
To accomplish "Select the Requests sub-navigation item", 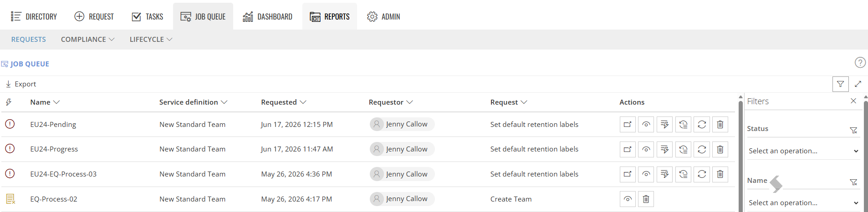I will point(28,40).
